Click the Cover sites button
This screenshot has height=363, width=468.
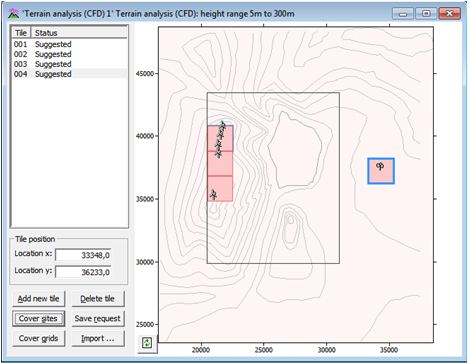tap(39, 318)
